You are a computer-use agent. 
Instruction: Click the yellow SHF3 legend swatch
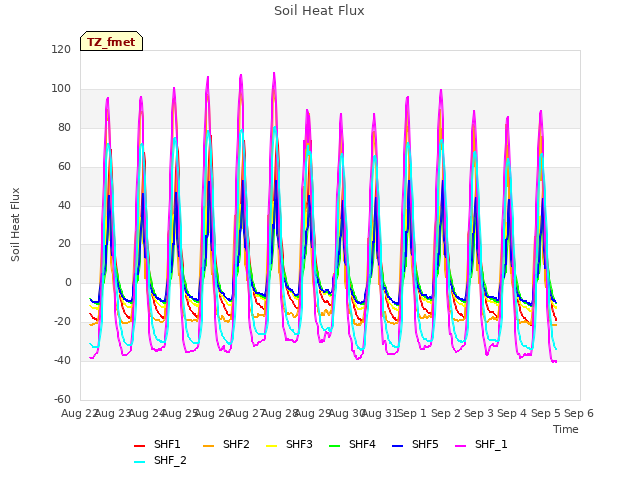pos(271,446)
